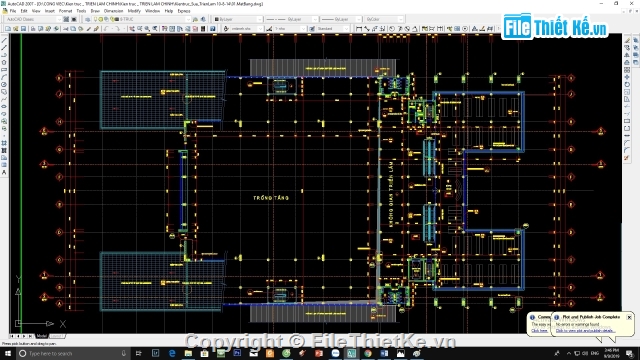Screen dimensions: 640x360
Task: Select the Copy tool in Modify toolbar
Action: [627, 48]
